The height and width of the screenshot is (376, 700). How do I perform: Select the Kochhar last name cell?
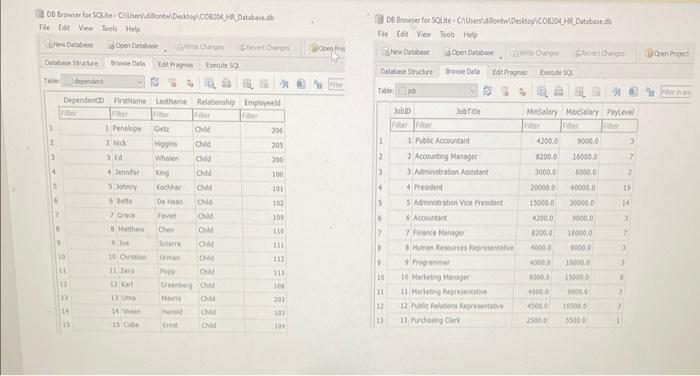click(x=174, y=187)
